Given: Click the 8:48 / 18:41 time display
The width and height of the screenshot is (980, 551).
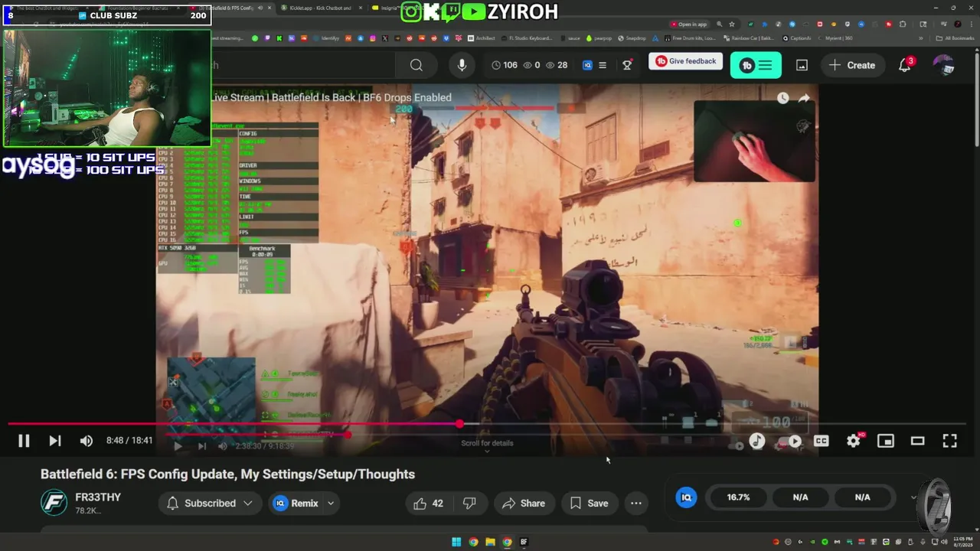Looking at the screenshot, I should click(129, 441).
